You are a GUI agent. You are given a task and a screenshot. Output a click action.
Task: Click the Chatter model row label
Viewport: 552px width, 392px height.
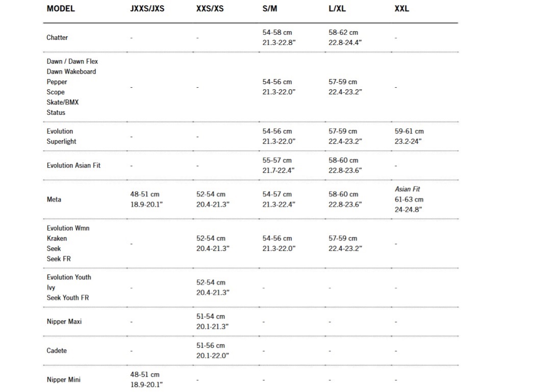tap(57, 38)
